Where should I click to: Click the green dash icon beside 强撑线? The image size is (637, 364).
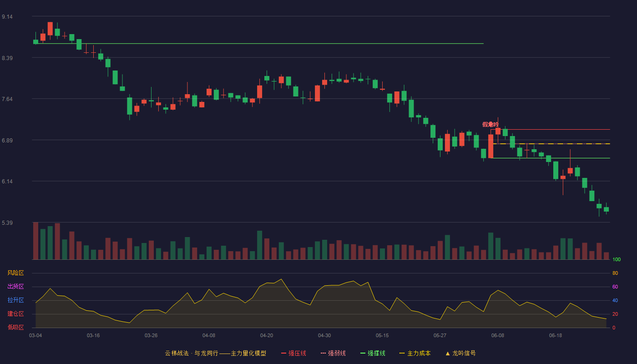click(x=363, y=353)
